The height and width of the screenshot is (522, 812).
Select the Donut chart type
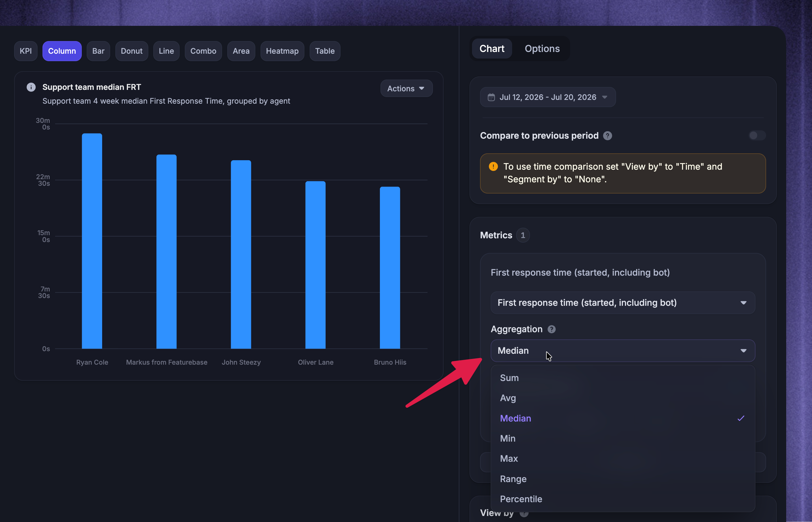click(132, 51)
